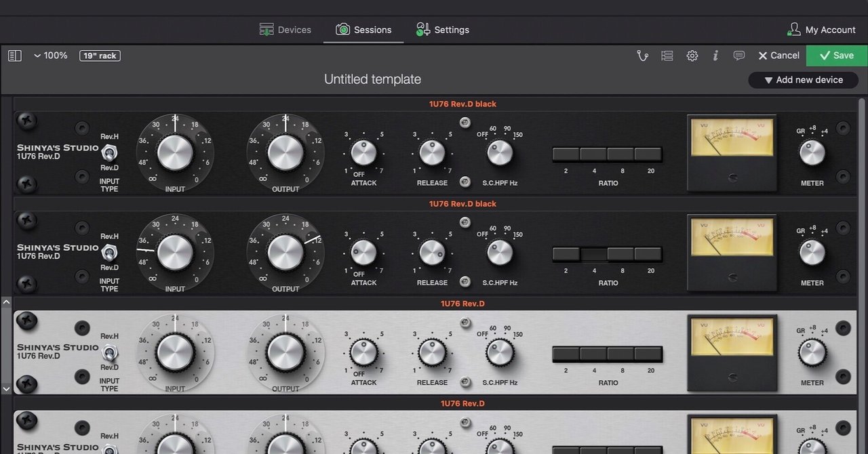The height and width of the screenshot is (454, 868).
Task: Click the RELEASE knob on top black unit
Action: (432, 152)
